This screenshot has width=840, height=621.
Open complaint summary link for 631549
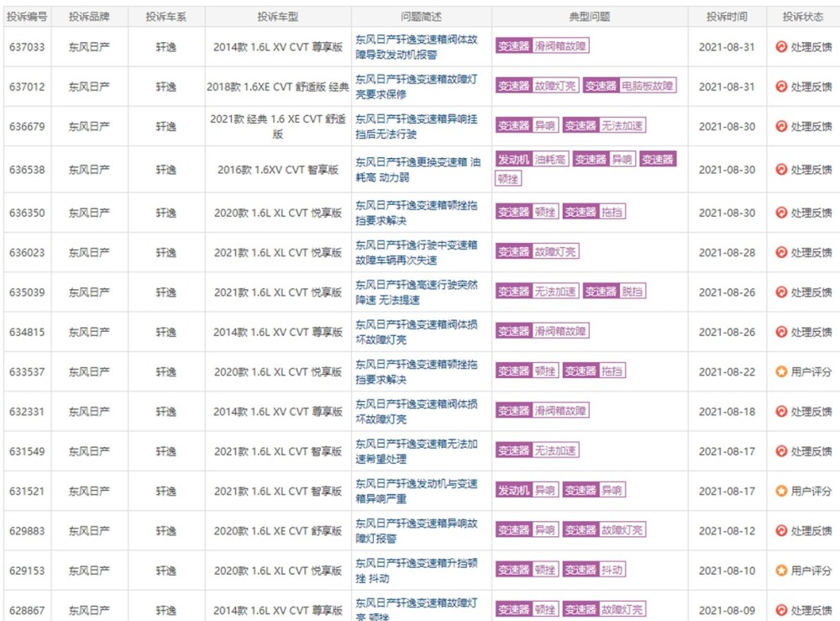coord(417,451)
